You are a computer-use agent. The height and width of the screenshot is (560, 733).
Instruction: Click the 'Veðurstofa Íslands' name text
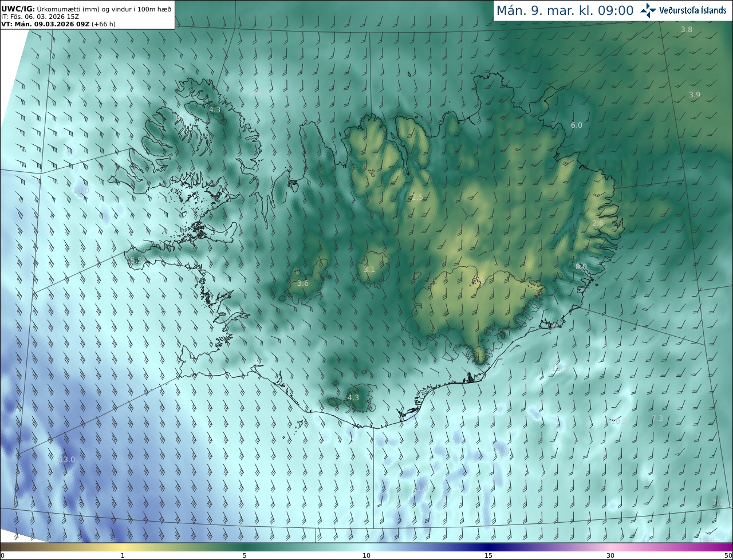(x=693, y=10)
